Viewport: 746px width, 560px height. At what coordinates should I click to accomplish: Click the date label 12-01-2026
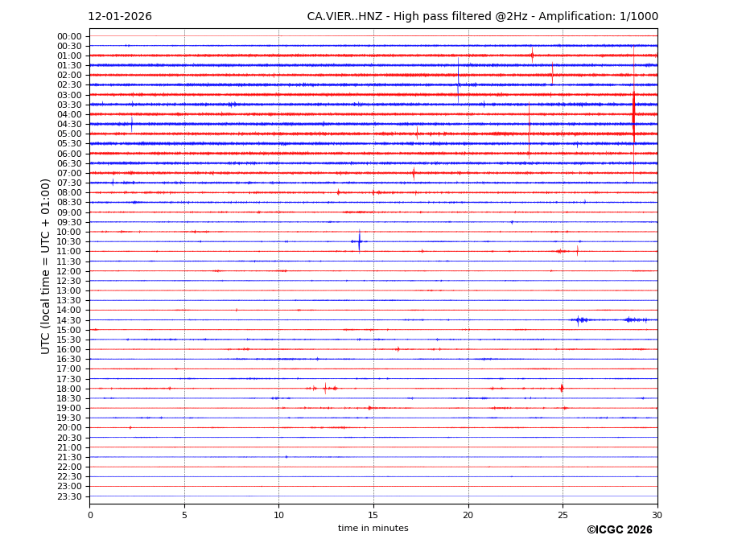click(120, 17)
